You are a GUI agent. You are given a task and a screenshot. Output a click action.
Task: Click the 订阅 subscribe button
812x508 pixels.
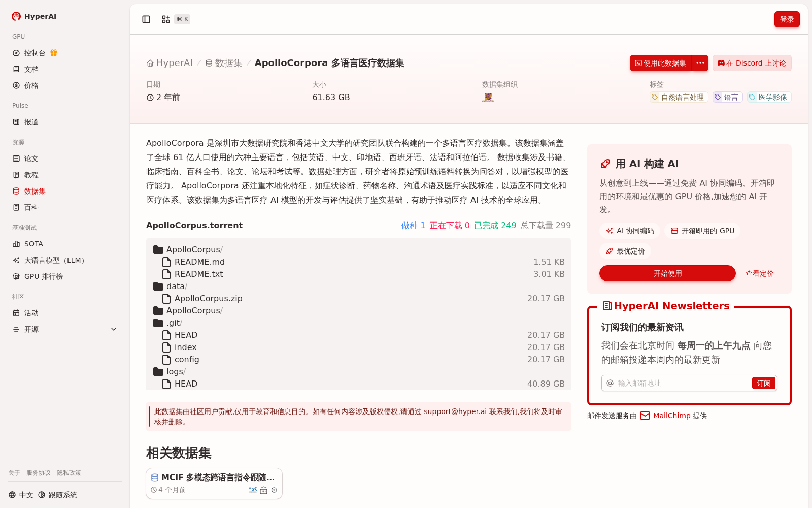point(764,383)
